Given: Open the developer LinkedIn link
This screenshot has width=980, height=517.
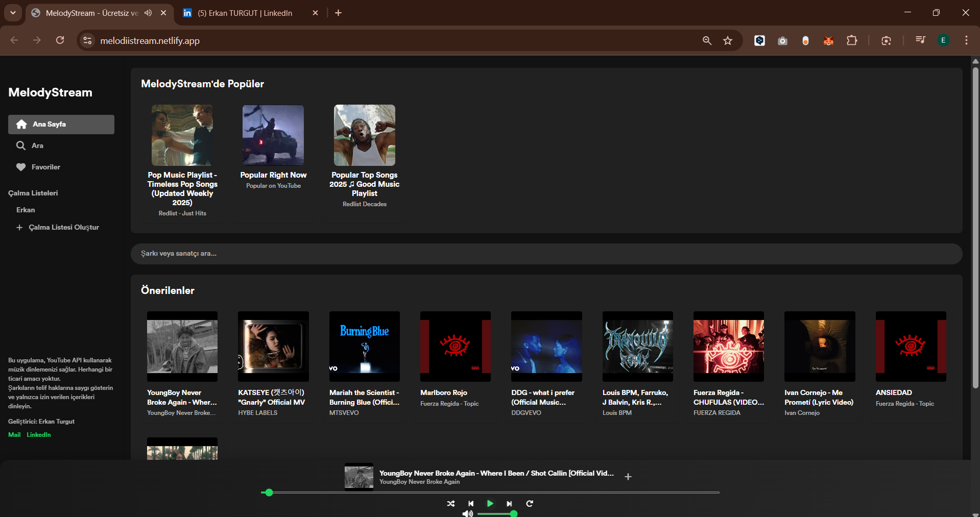Looking at the screenshot, I should pyautogui.click(x=39, y=435).
